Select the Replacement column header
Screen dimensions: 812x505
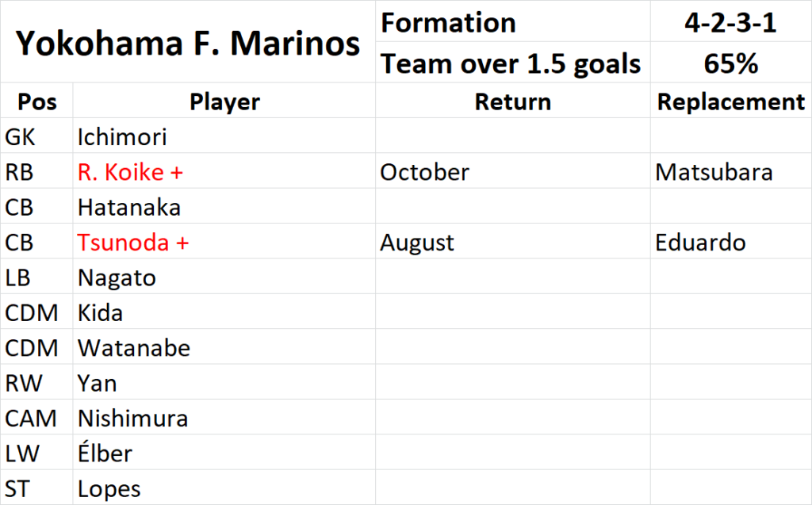(x=730, y=101)
